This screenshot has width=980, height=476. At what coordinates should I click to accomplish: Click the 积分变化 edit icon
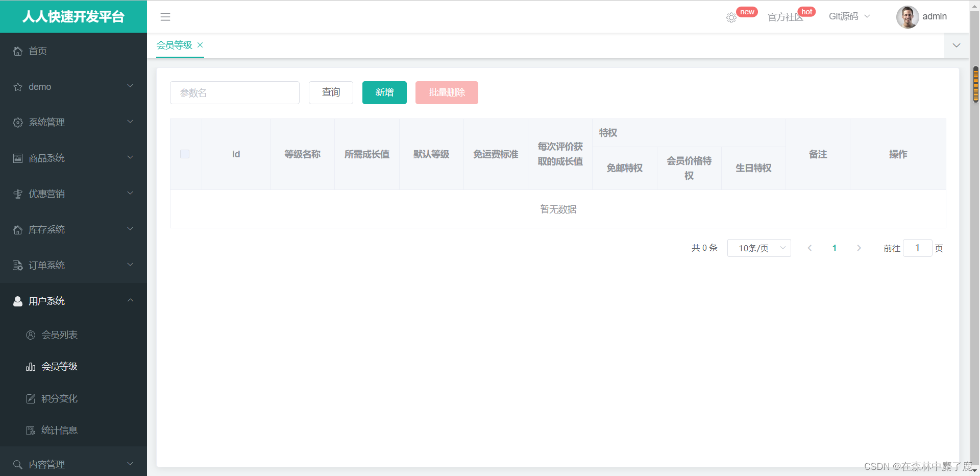[31, 398]
